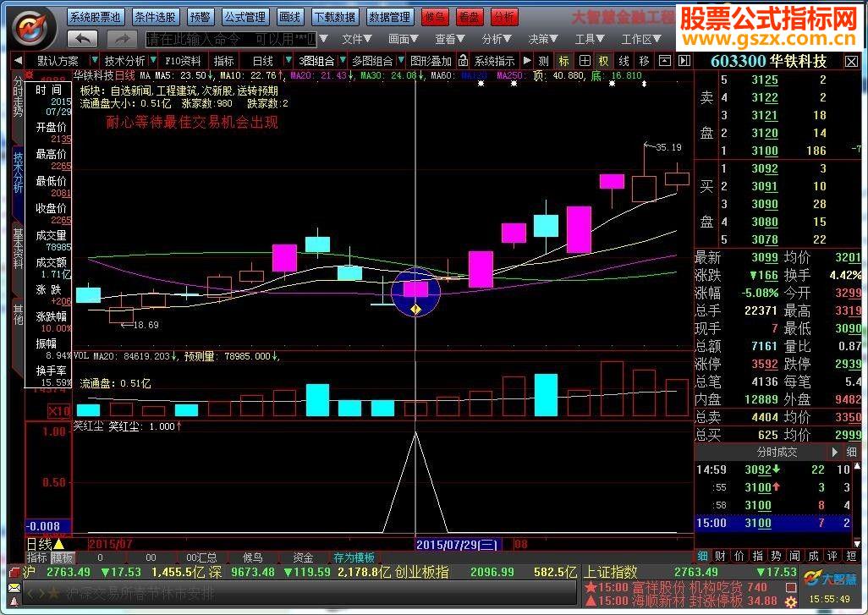Click the 公式管理 button

[244, 17]
